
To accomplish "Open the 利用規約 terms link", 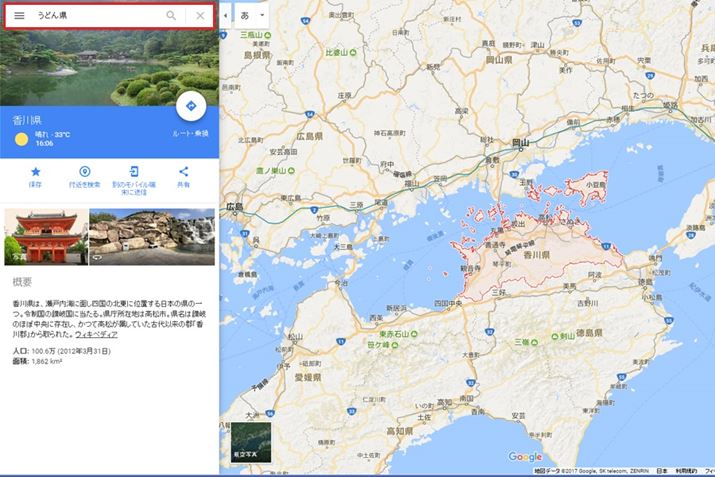I will pyautogui.click(x=686, y=470).
